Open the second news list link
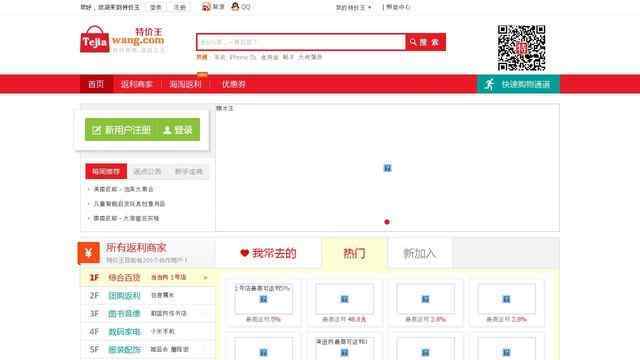640x360 pixels. 129,204
